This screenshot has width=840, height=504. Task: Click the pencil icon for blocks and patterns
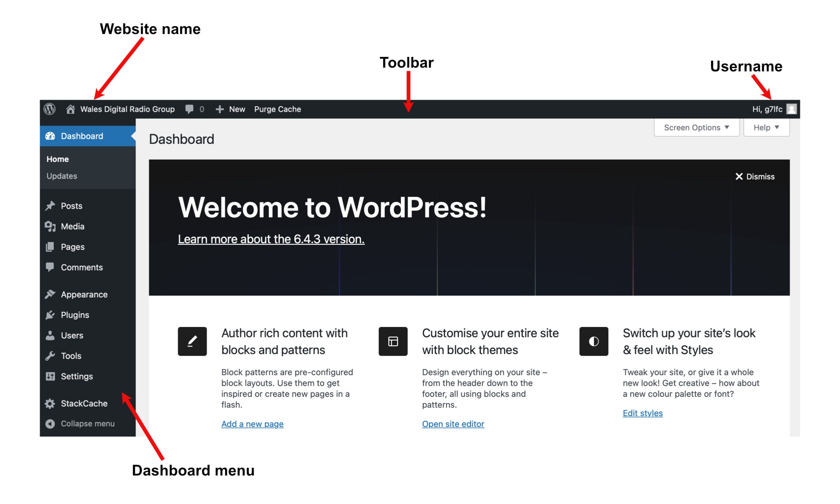click(x=192, y=341)
